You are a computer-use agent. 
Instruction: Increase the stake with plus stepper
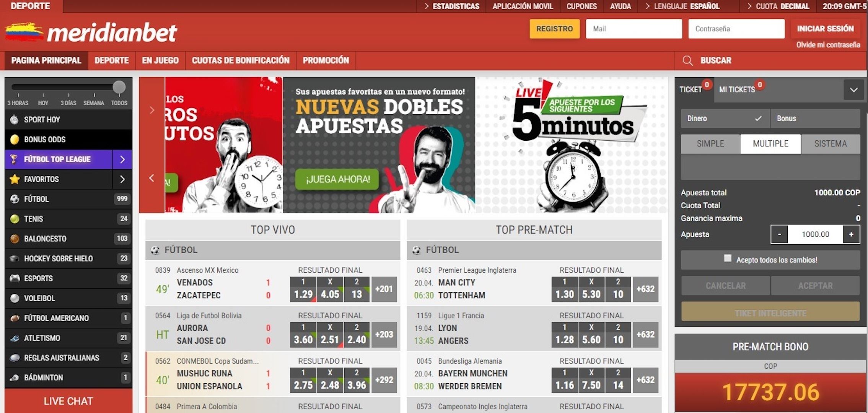click(x=851, y=234)
